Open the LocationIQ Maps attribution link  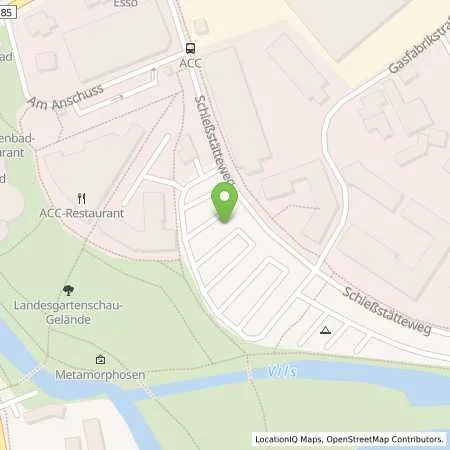288,439
